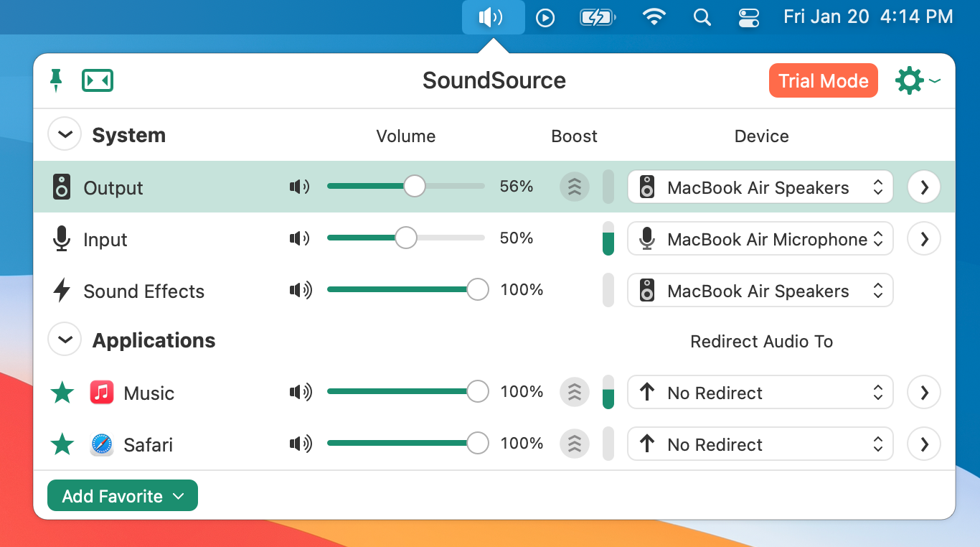Screen dimensions: 980x547
Task: Unfavorite Safari via its star icon
Action: (x=62, y=444)
